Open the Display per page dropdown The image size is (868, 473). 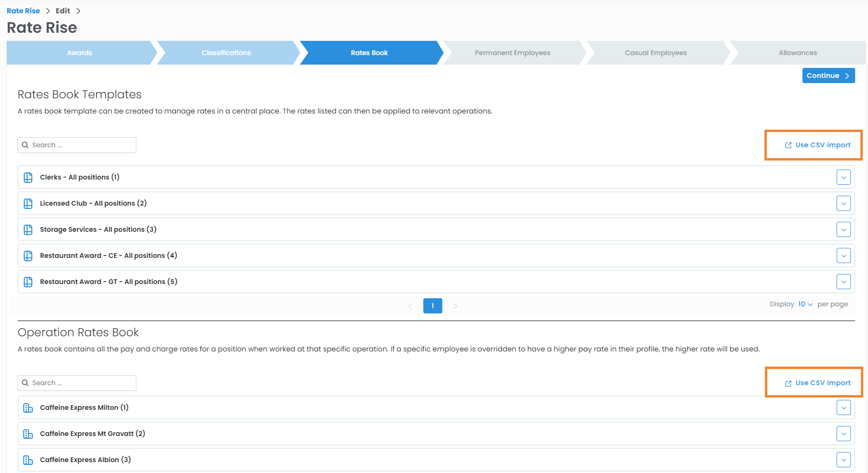(805, 304)
